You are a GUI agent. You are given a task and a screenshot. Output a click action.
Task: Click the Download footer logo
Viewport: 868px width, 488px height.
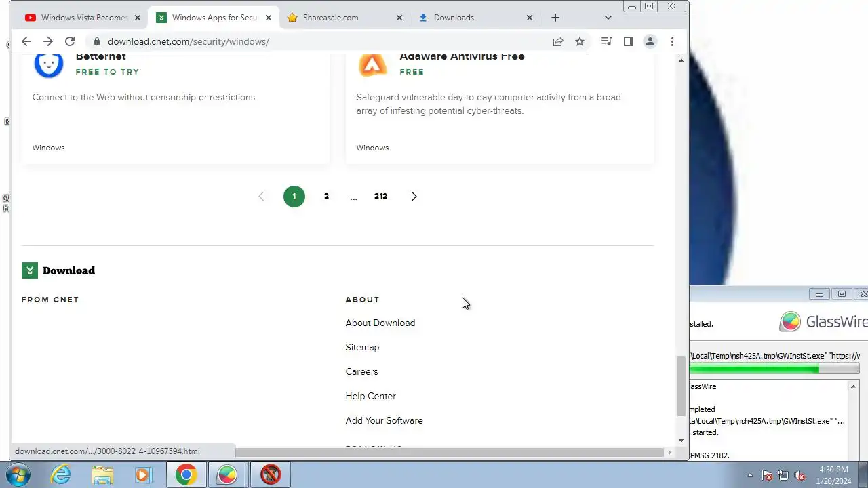coord(58,270)
